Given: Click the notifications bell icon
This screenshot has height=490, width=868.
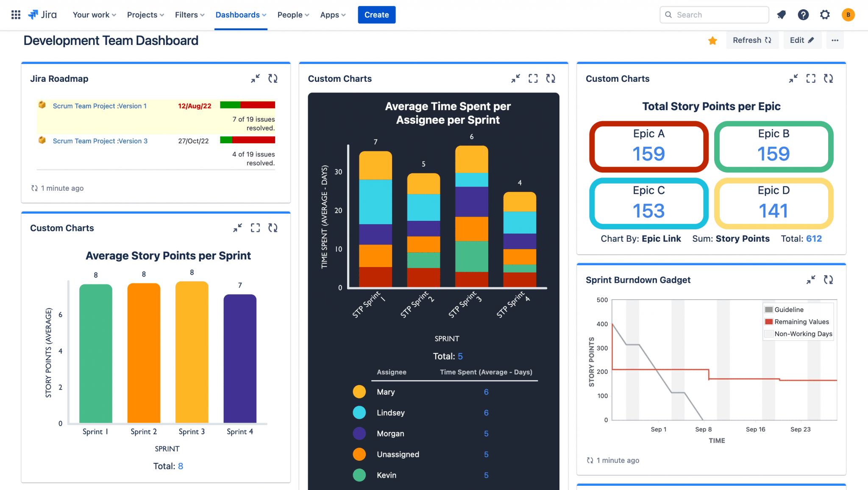Looking at the screenshot, I should (781, 15).
